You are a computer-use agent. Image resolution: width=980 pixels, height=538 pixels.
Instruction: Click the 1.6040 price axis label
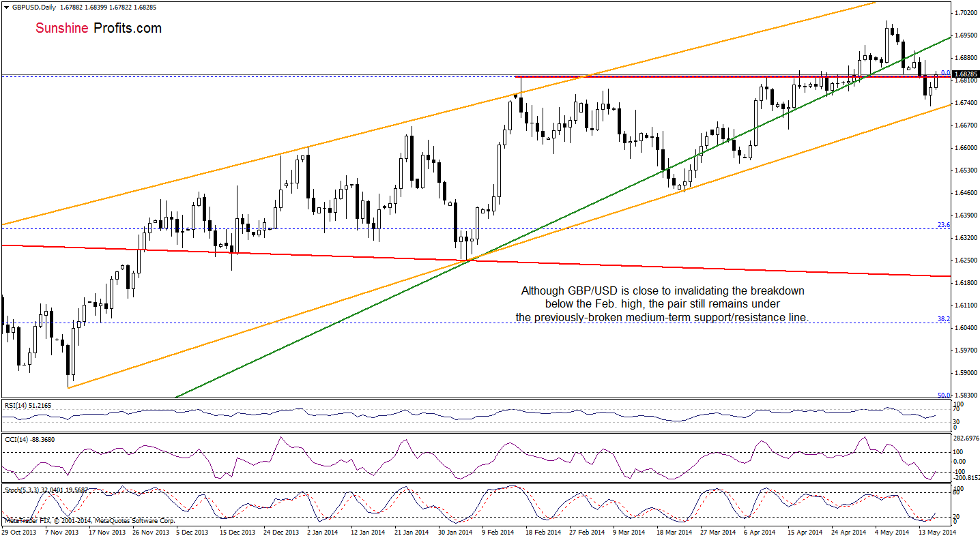coord(966,328)
